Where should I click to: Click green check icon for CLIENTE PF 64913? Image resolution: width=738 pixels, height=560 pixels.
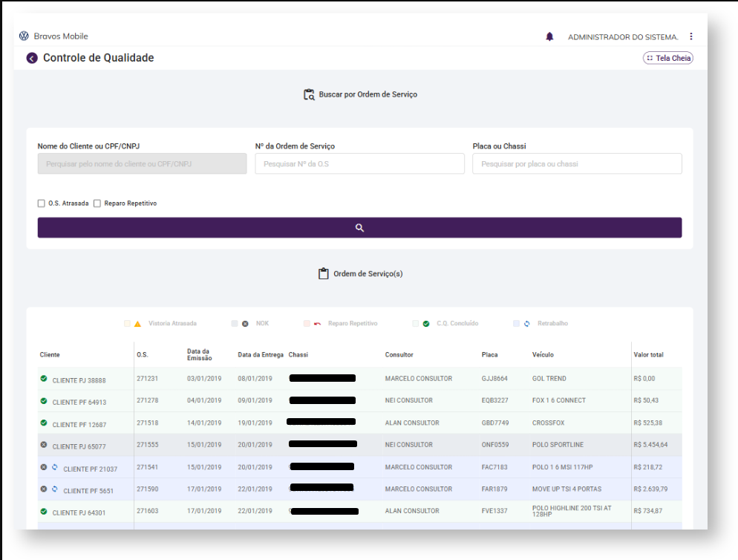tap(44, 401)
